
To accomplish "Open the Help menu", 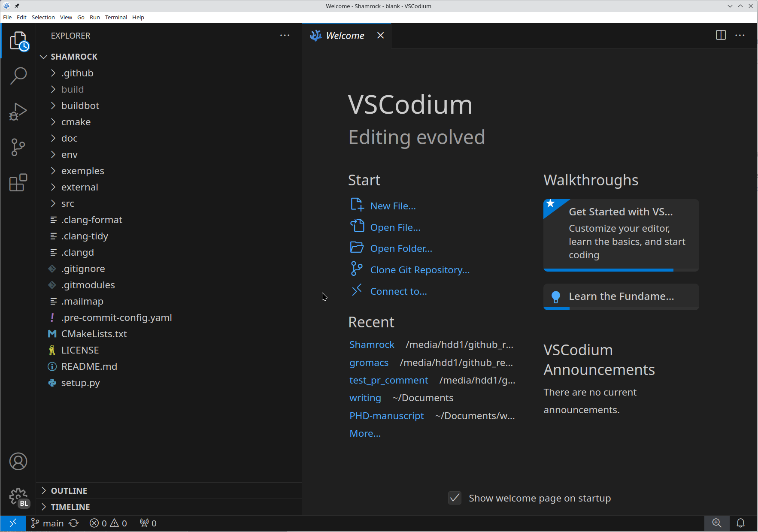I will pyautogui.click(x=138, y=17).
